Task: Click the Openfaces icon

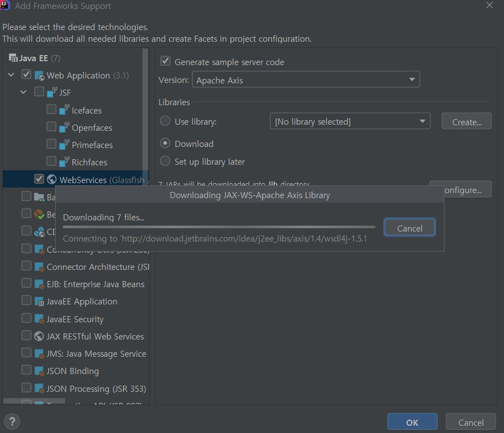Action: coord(64,127)
